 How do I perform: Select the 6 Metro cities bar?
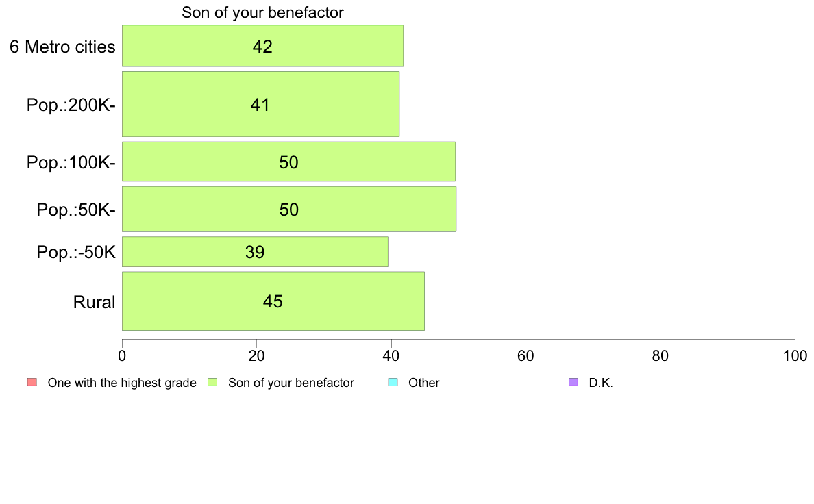click(262, 46)
